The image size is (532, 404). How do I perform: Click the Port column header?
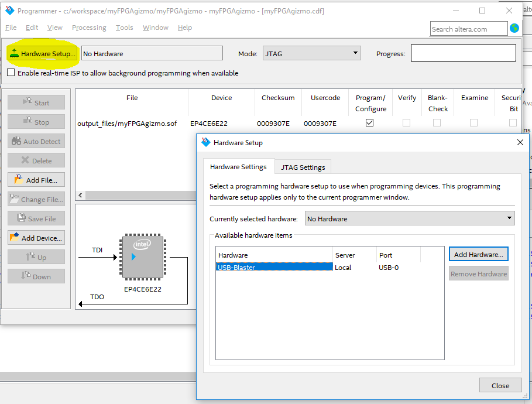click(399, 255)
